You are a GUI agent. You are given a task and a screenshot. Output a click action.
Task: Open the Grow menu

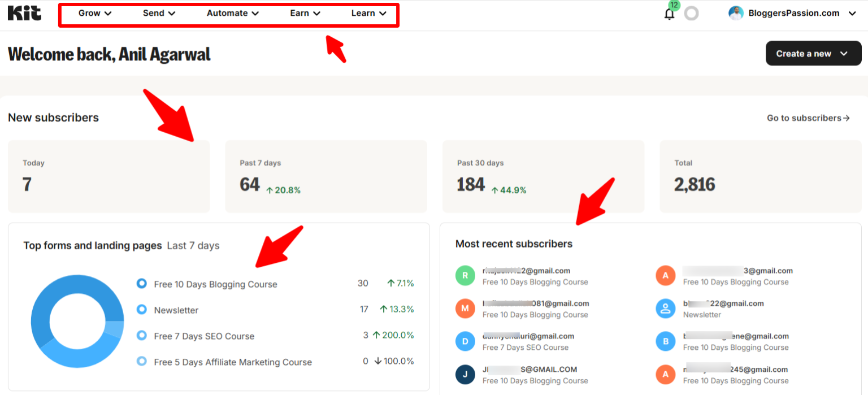click(x=90, y=13)
